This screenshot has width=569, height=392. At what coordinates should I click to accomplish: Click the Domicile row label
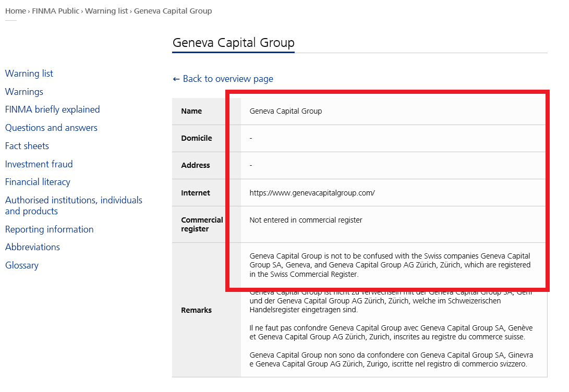197,138
